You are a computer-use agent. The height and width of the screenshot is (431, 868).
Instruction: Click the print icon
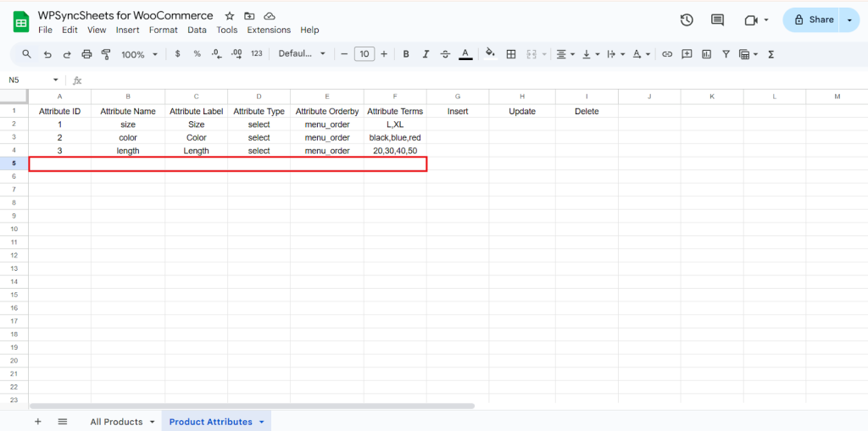point(86,54)
